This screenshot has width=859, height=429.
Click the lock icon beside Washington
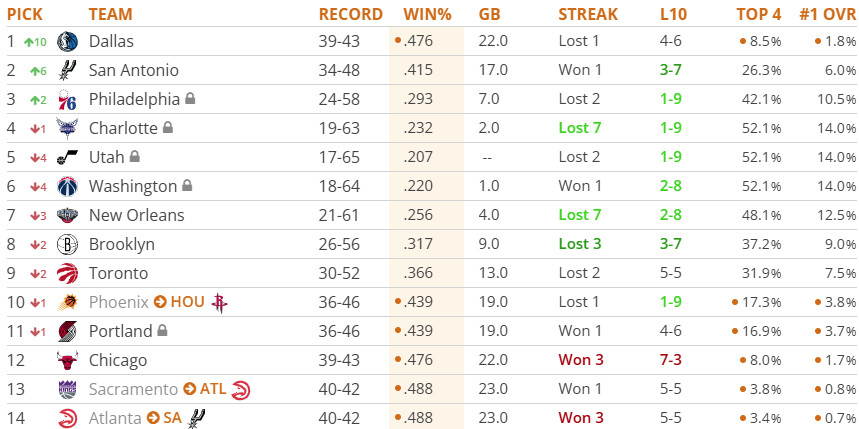click(x=185, y=186)
